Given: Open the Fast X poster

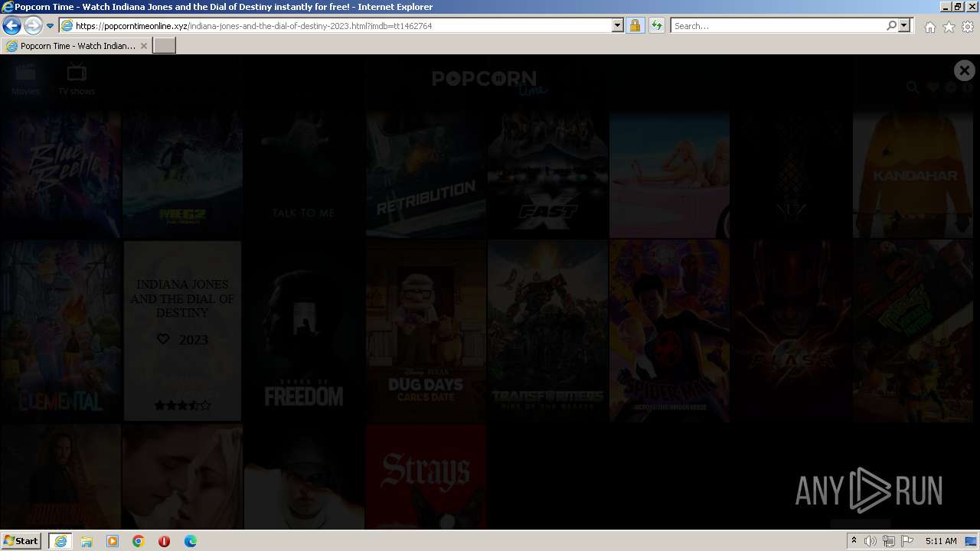Looking at the screenshot, I should coord(547,174).
